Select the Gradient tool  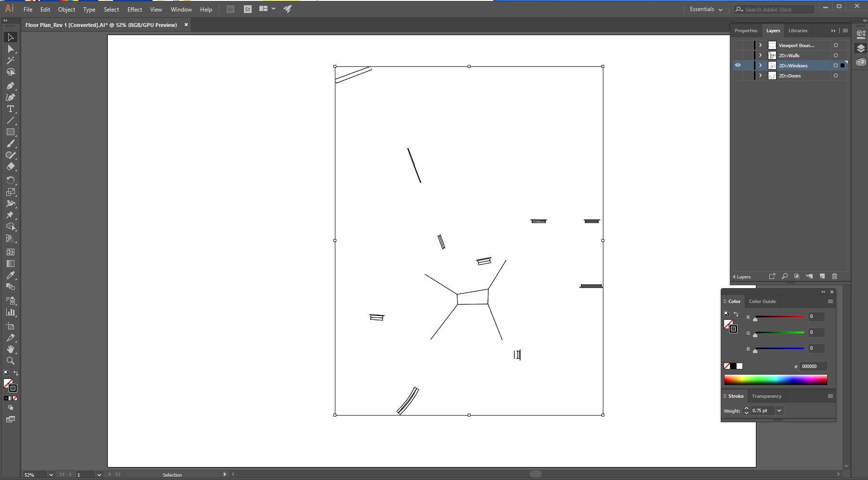[x=11, y=264]
